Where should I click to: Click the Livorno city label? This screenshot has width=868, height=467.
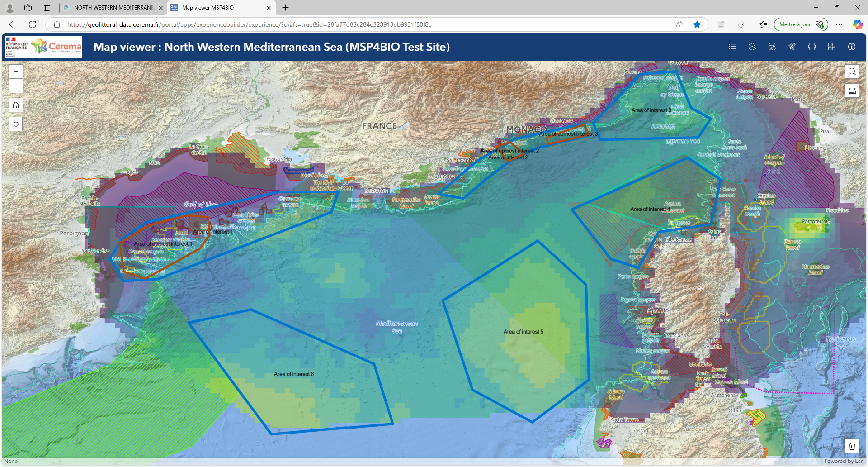click(816, 148)
